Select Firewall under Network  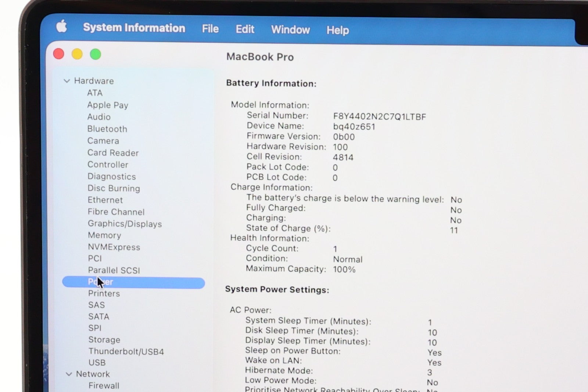coord(104,385)
